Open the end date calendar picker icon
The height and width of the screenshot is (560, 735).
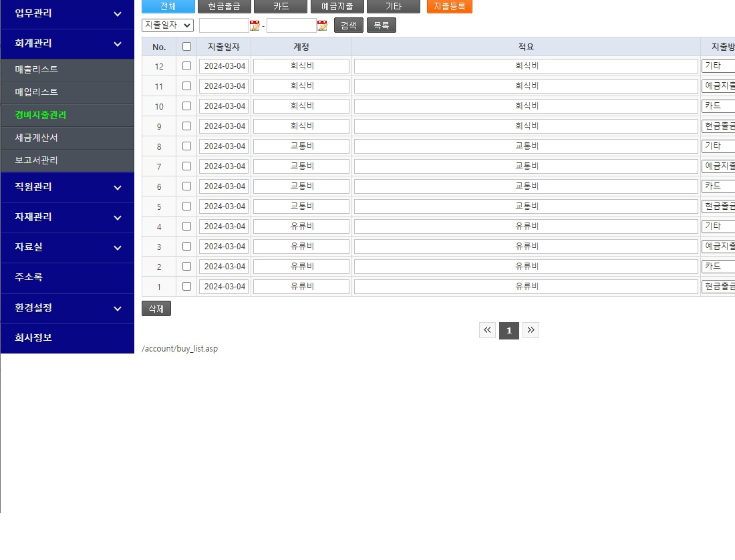tap(322, 25)
